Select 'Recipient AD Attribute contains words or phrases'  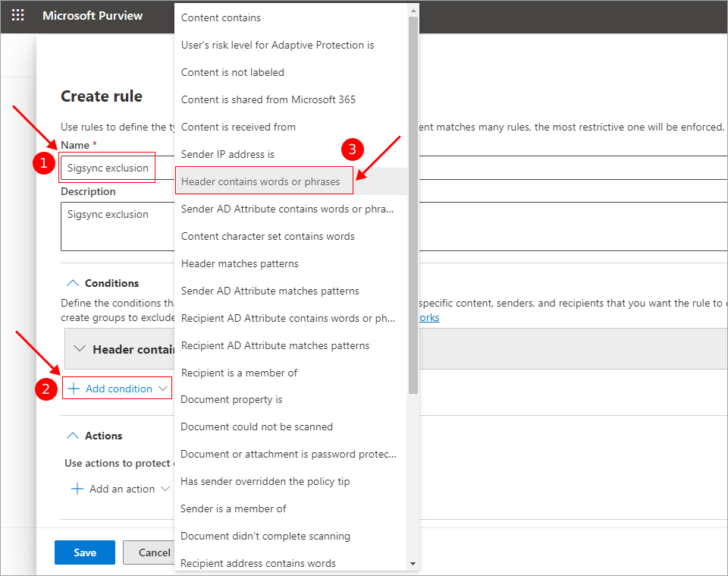291,318
